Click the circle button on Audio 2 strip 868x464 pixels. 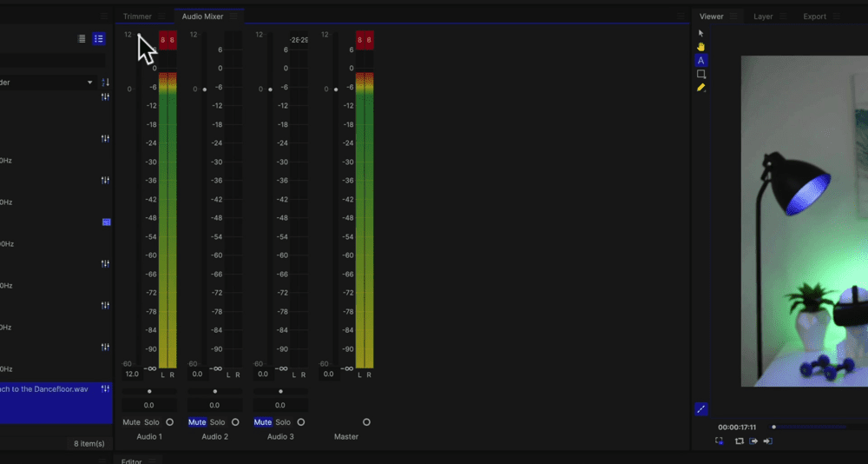(x=235, y=422)
